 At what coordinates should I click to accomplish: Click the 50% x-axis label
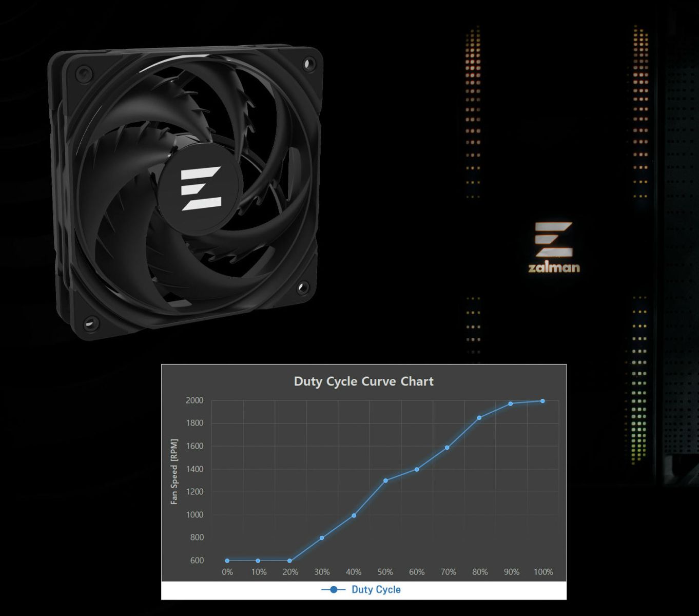tap(385, 572)
